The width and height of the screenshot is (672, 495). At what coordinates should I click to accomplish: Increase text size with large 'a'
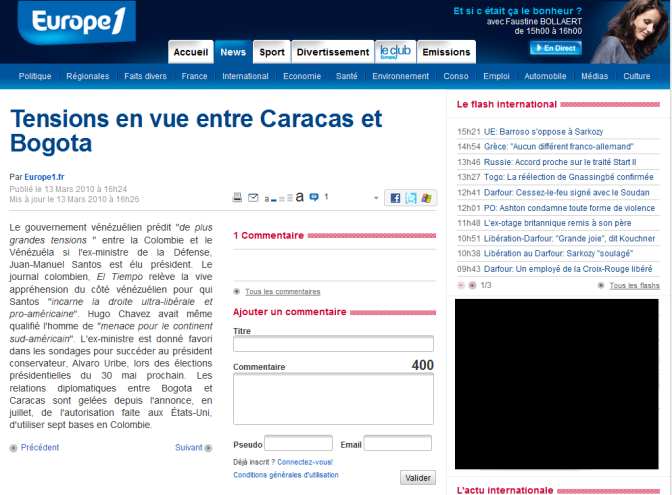click(x=299, y=198)
